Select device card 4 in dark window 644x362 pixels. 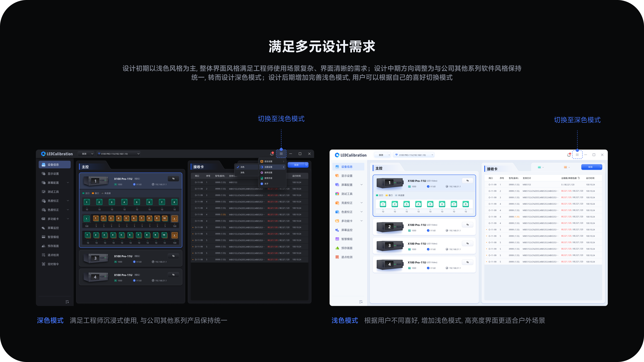130,277
